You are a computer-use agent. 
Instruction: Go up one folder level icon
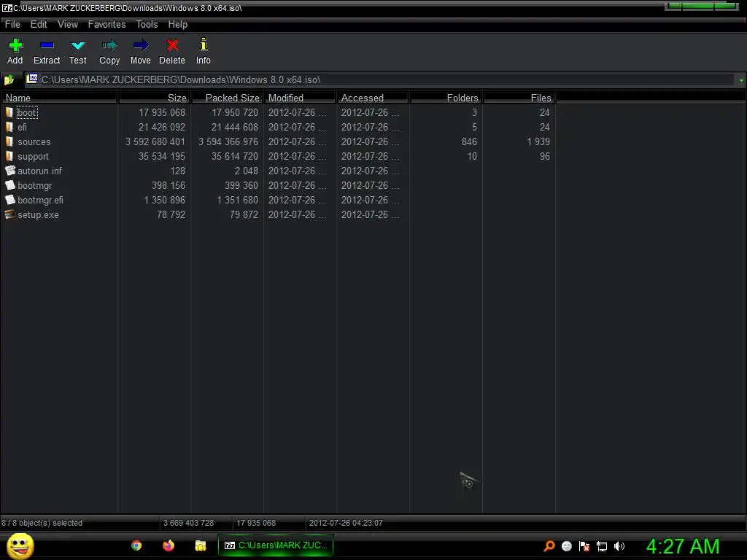coord(9,79)
